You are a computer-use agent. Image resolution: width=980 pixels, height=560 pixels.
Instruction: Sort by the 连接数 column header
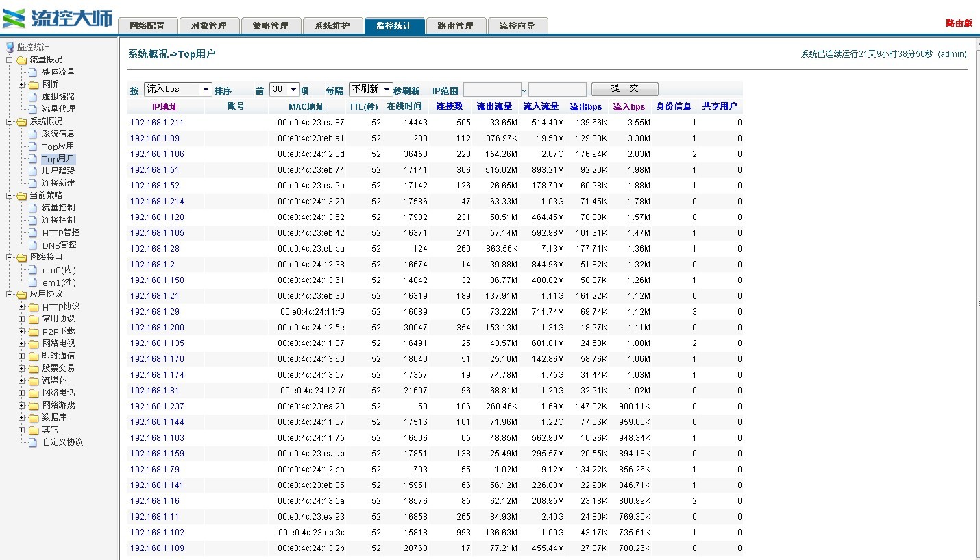[x=450, y=106]
